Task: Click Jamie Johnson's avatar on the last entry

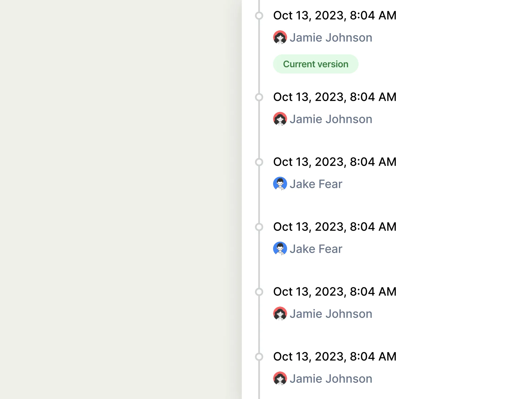Action: coord(280,378)
